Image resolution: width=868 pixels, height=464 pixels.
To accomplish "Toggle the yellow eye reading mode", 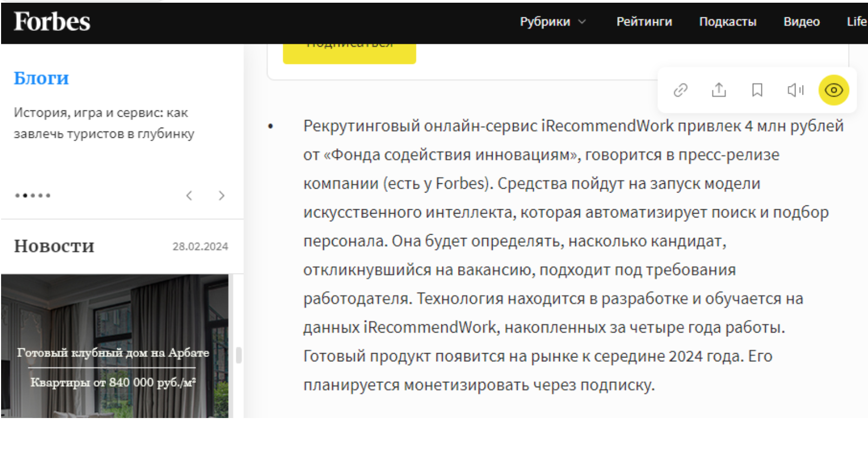I will coord(834,90).
